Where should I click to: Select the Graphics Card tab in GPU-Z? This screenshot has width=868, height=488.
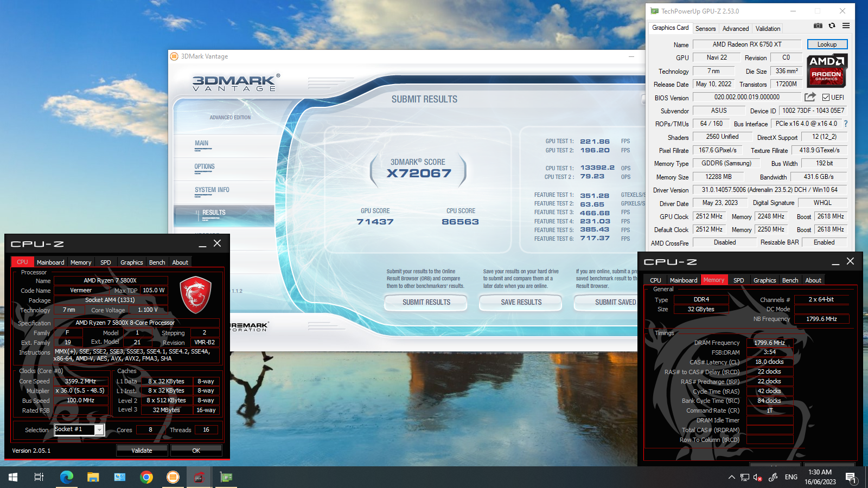(x=670, y=28)
